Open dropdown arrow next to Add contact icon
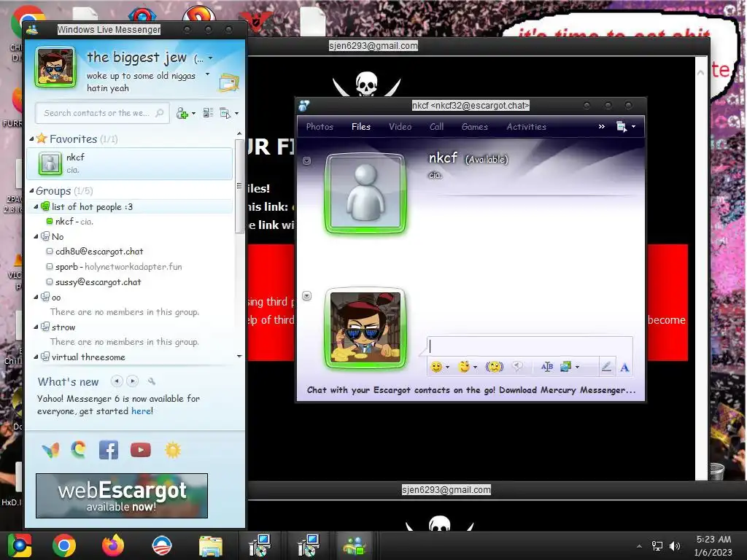This screenshot has height=560, width=747. pyautogui.click(x=193, y=113)
